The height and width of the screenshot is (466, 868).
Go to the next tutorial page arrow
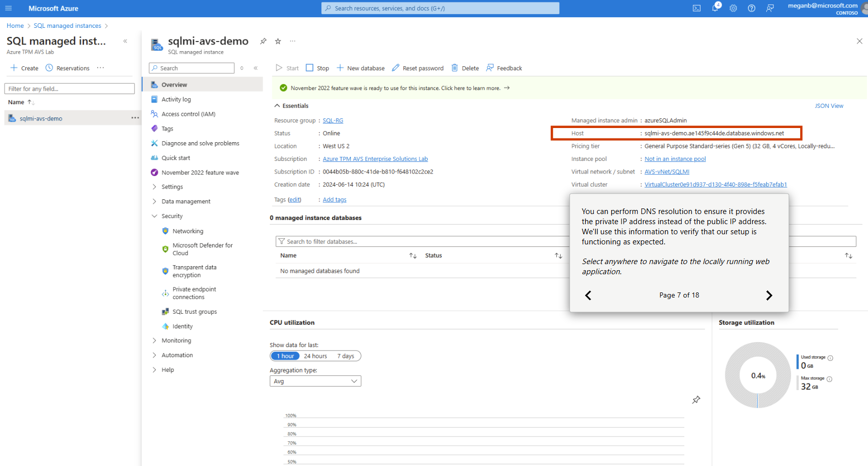[769, 295]
